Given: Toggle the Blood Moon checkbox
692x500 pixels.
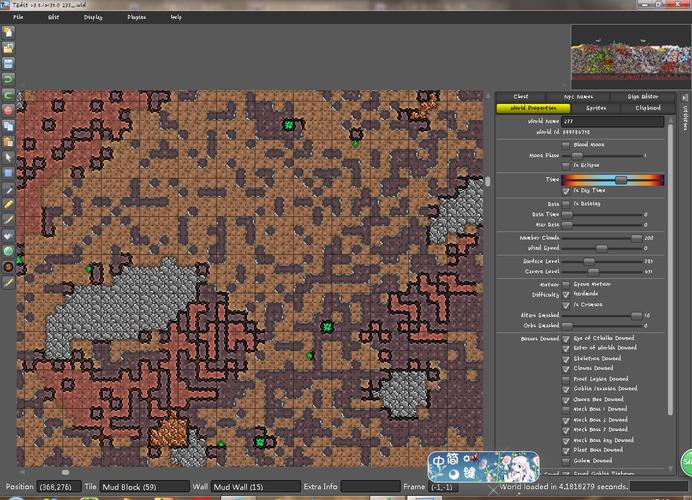Looking at the screenshot, I should [566, 145].
